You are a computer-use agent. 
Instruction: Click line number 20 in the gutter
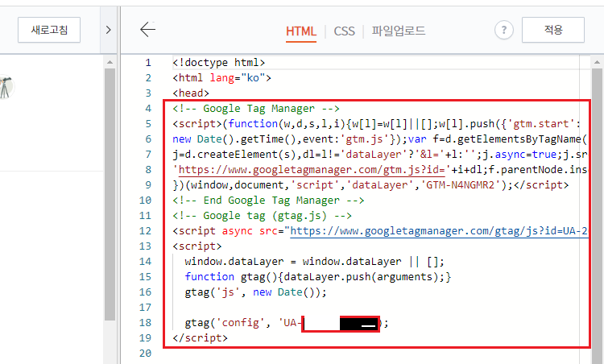point(145,353)
